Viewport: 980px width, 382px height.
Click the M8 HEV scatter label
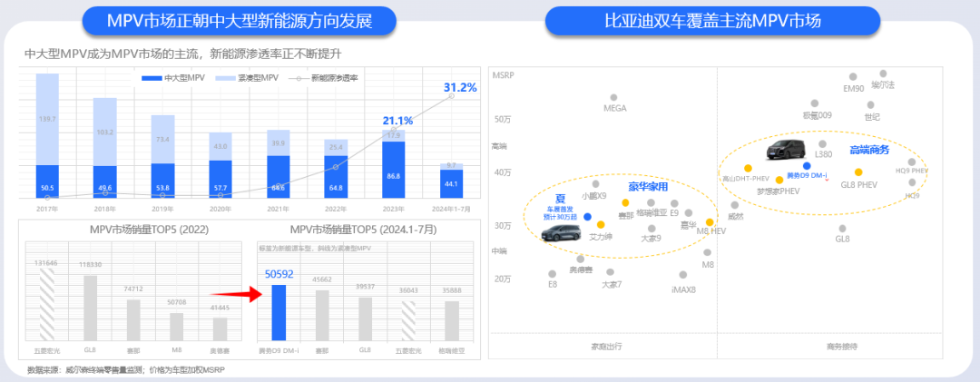[710, 231]
